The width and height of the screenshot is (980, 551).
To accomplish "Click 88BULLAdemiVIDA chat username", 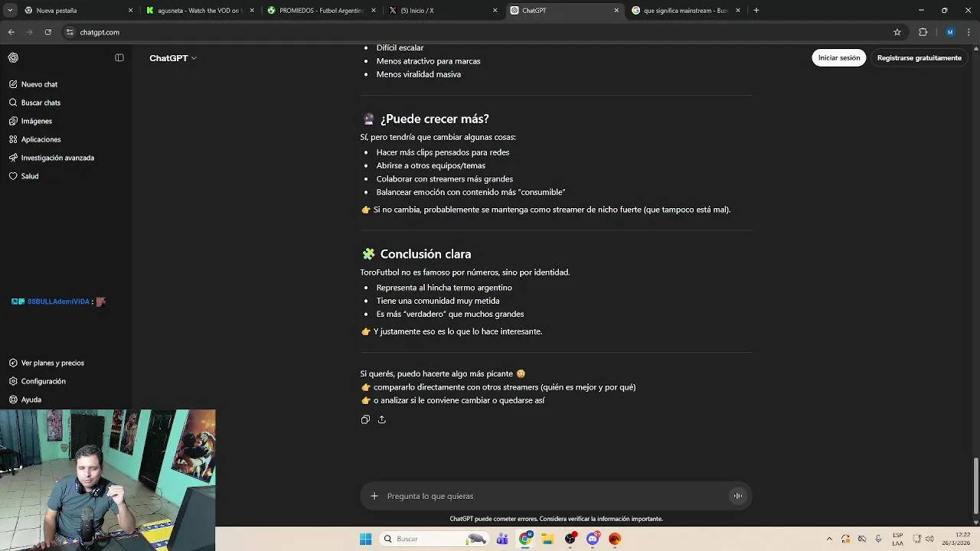I will (x=58, y=302).
